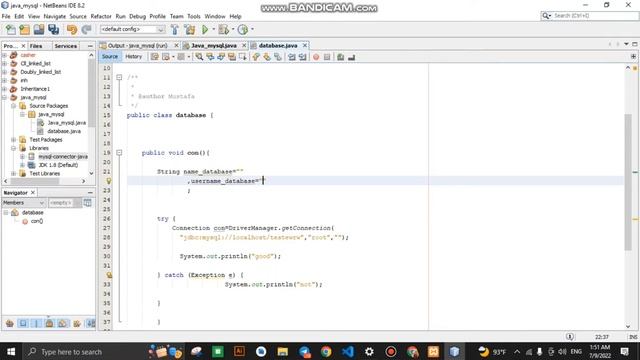This screenshot has width=640, height=360.
Task: Redo the edit via toolbar icon
Action: tap(86, 29)
